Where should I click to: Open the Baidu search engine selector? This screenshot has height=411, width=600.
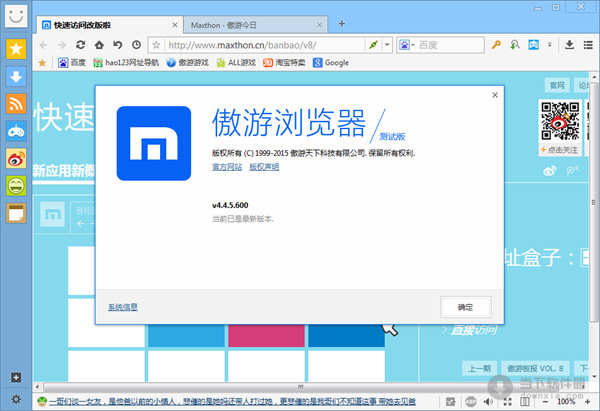407,45
